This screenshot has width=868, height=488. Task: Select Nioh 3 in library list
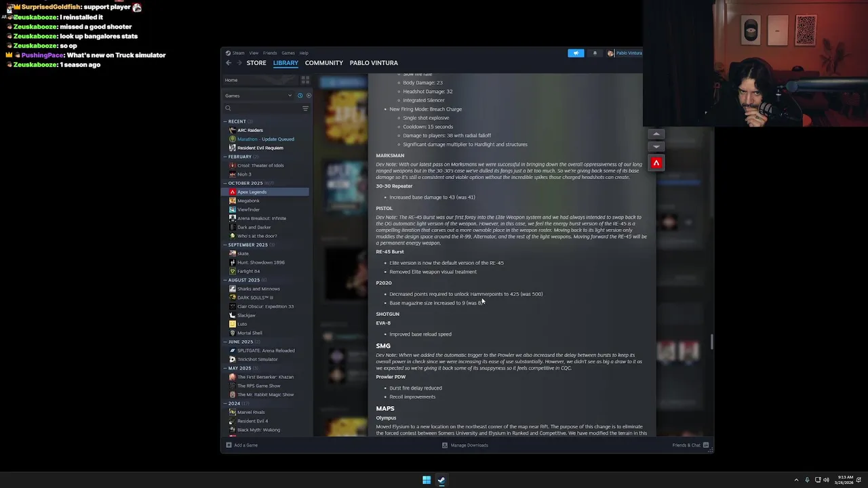coord(244,174)
